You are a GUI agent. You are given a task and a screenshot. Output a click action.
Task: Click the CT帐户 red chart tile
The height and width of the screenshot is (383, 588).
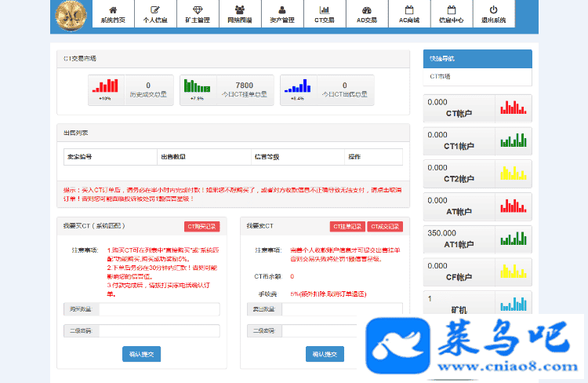click(x=477, y=108)
